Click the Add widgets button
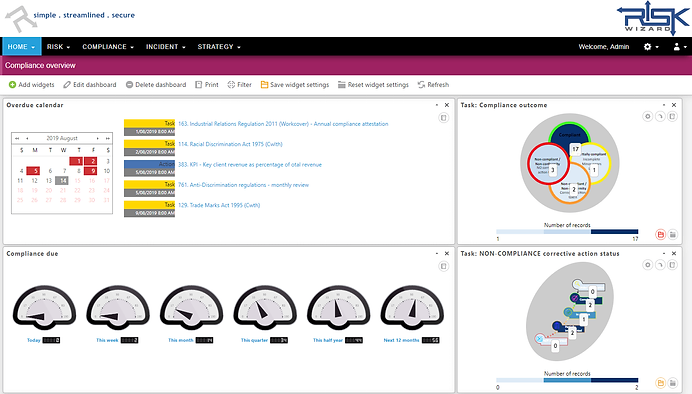Viewport: 692px width, 394px height. click(x=31, y=85)
